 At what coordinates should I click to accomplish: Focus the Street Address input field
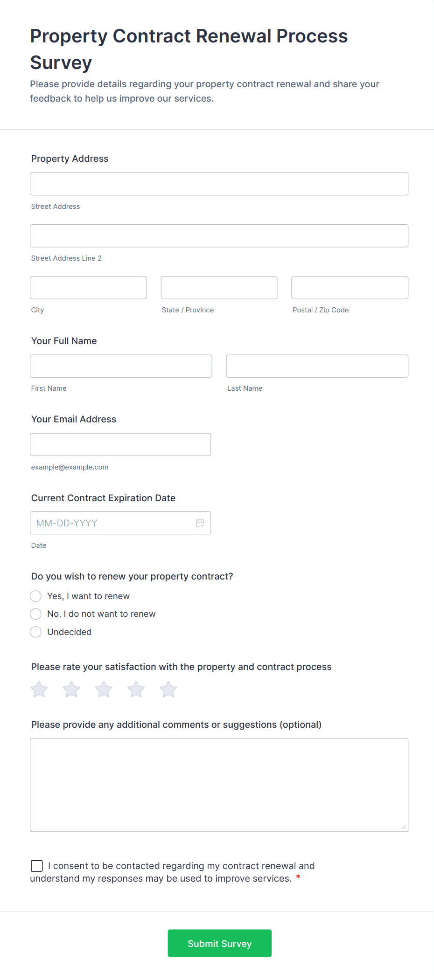(219, 184)
